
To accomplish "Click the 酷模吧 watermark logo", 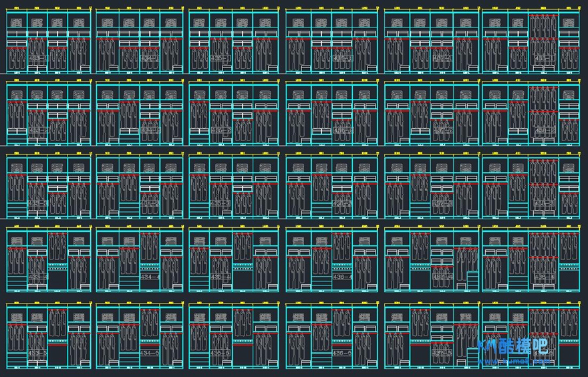I will [x=514, y=348].
